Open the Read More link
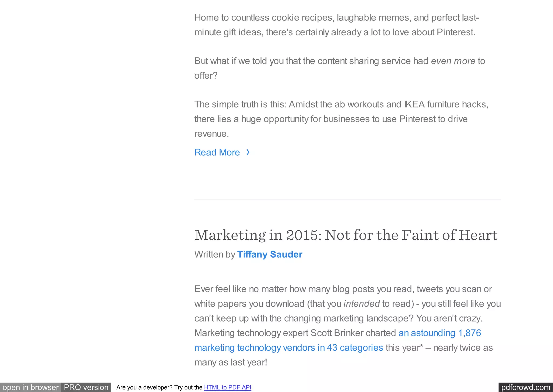 point(217,152)
